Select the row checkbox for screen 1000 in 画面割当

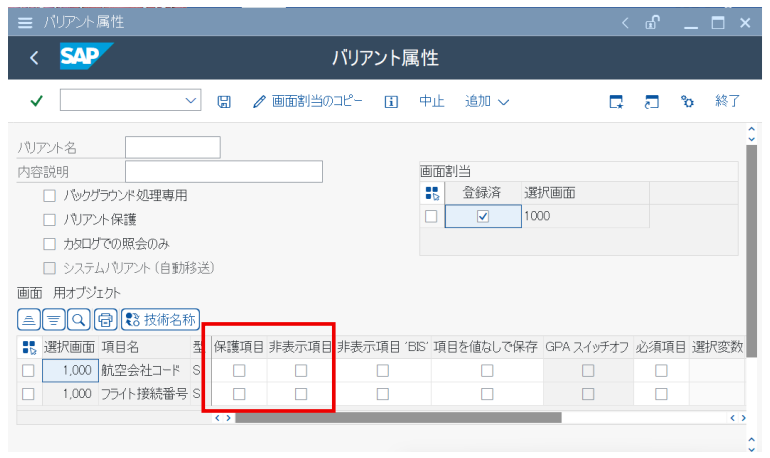(431, 216)
